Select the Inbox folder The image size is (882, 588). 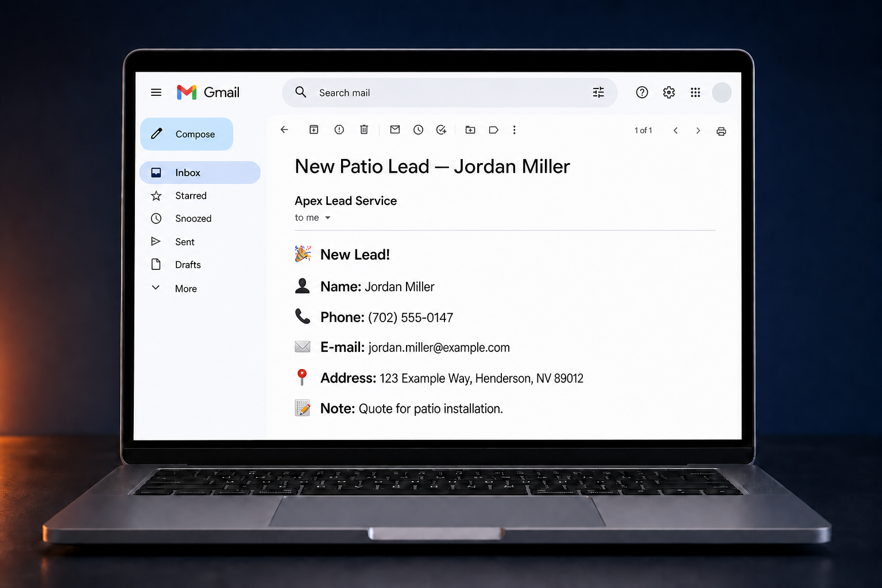(x=200, y=172)
